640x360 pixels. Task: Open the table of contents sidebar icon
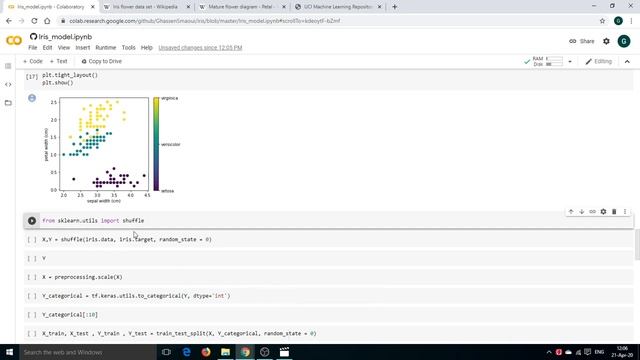pos(8,66)
